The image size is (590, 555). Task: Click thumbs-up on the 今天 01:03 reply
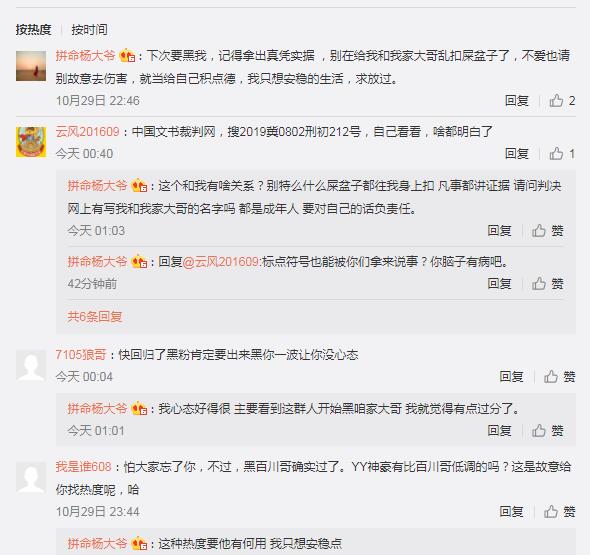click(547, 231)
